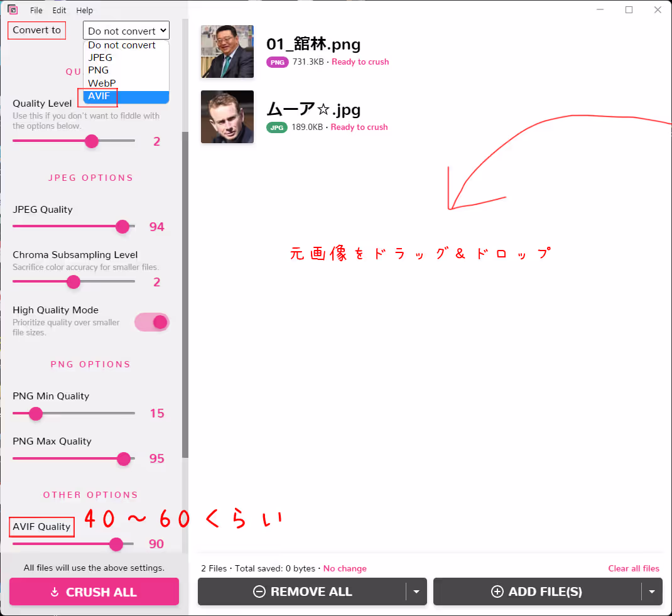
Task: Choose AVIF from the conversion list
Action: tap(99, 96)
